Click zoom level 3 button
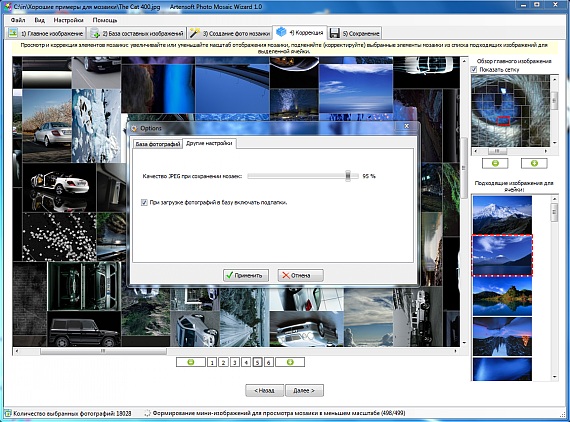This screenshot has width=570, height=422. click(235, 362)
